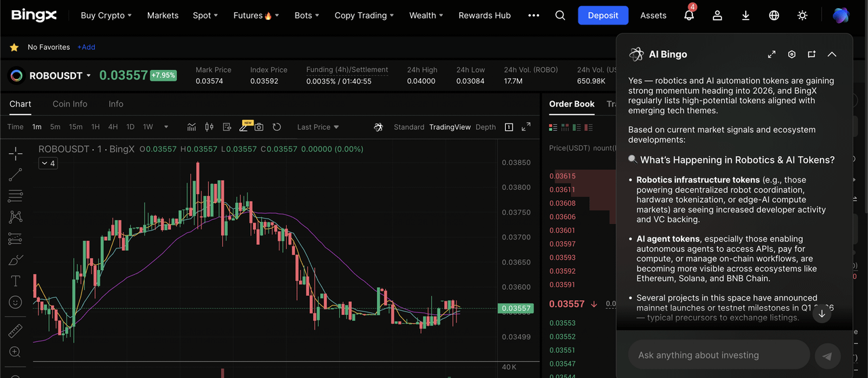Image resolution: width=868 pixels, height=378 pixels.
Task: Click the download app icon
Action: tap(746, 15)
